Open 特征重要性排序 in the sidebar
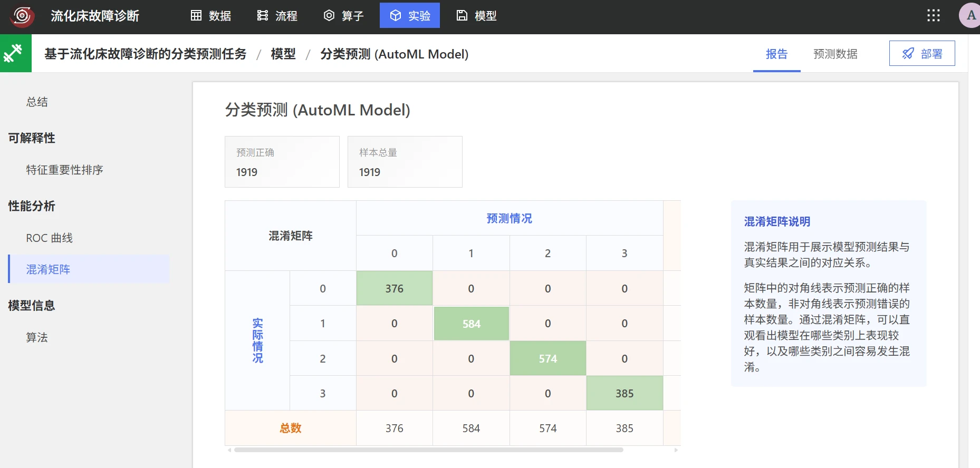This screenshot has height=468, width=980. click(64, 170)
